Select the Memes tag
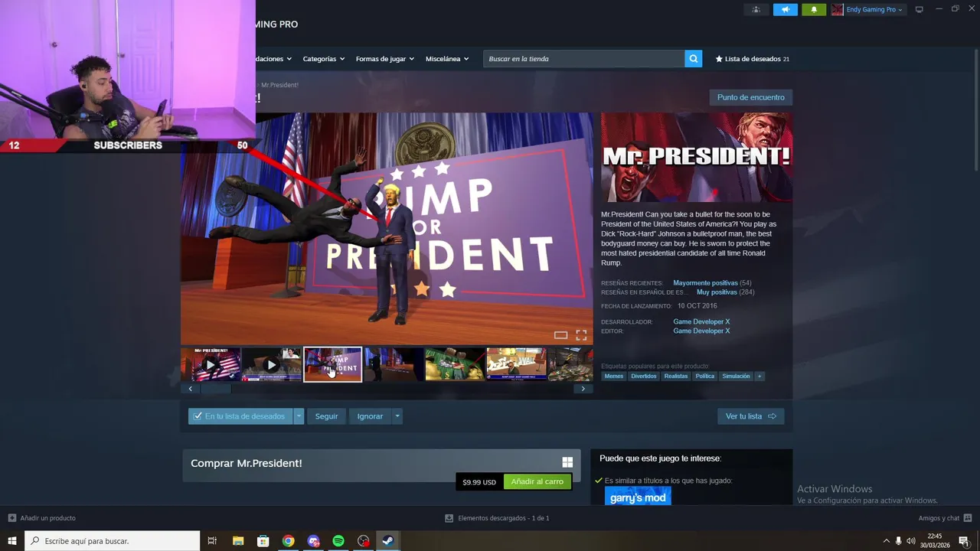The height and width of the screenshot is (551, 980). click(614, 376)
